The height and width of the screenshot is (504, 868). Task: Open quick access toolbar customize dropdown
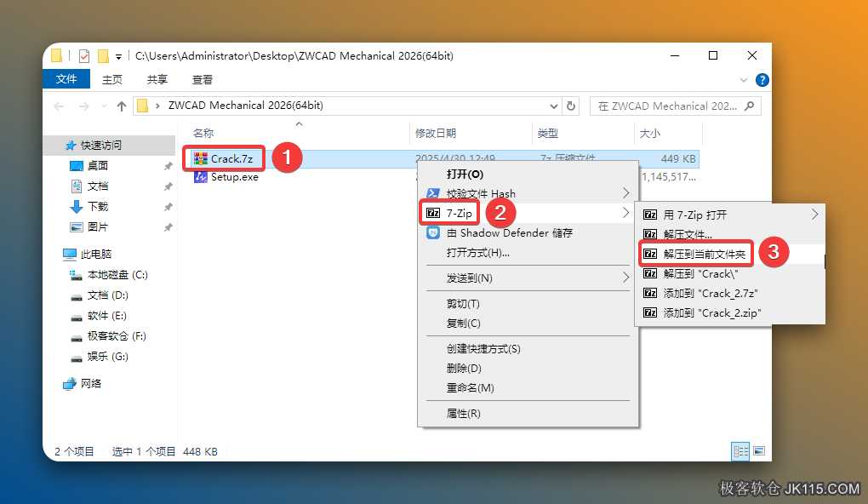[118, 56]
